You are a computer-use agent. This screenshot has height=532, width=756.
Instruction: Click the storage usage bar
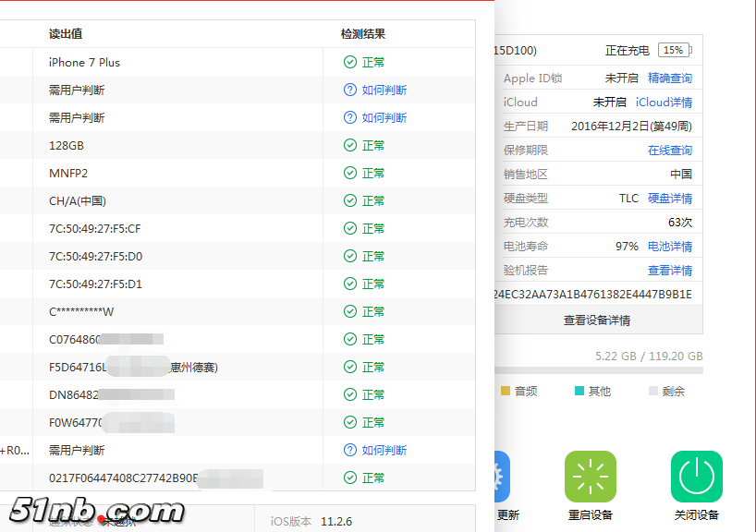599,371
